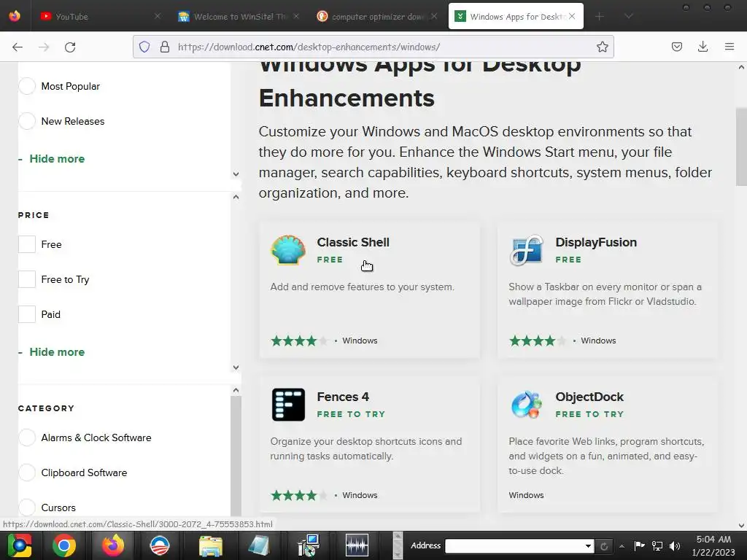Select the Most Popular radio option
Viewport: 747px width, 560px height.
(27, 86)
